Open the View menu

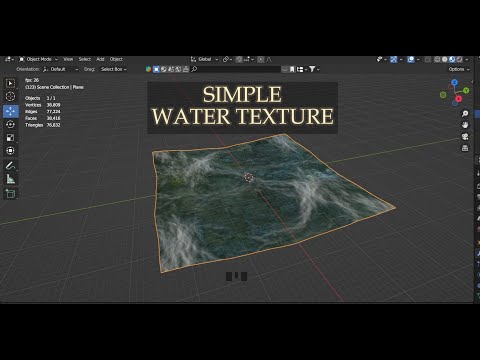pos(68,59)
